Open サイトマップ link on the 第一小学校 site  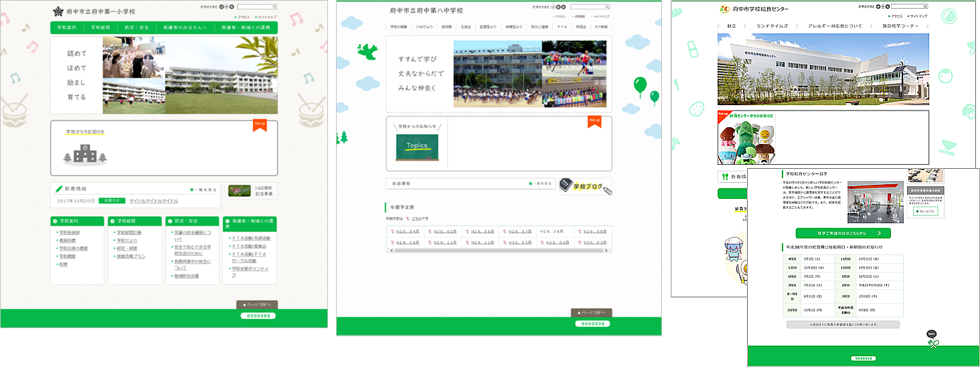(266, 16)
